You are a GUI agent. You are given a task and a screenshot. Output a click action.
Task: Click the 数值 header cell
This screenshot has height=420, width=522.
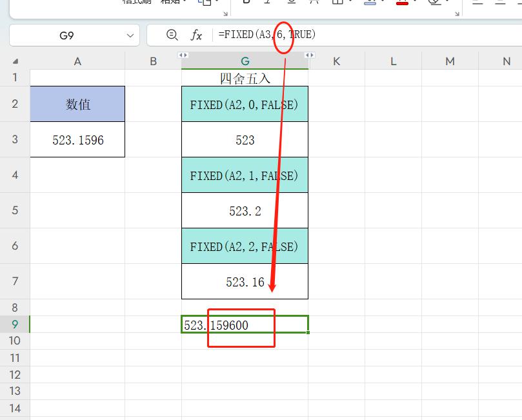click(77, 104)
